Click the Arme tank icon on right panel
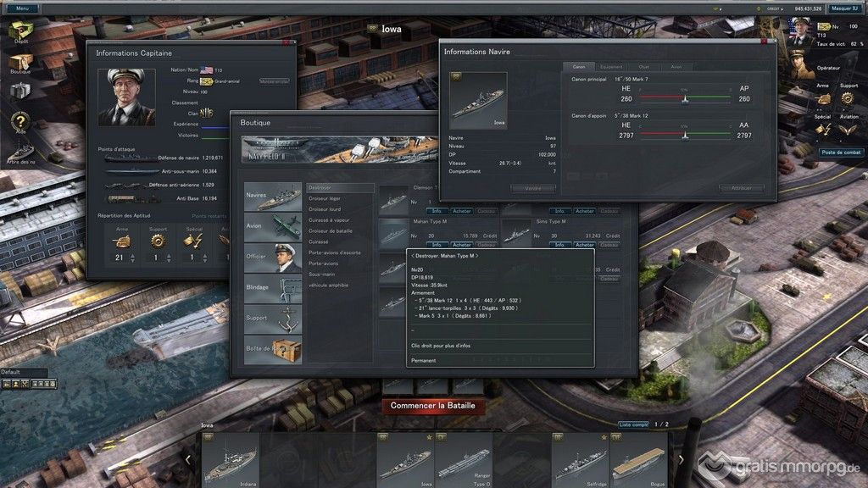 (823, 99)
